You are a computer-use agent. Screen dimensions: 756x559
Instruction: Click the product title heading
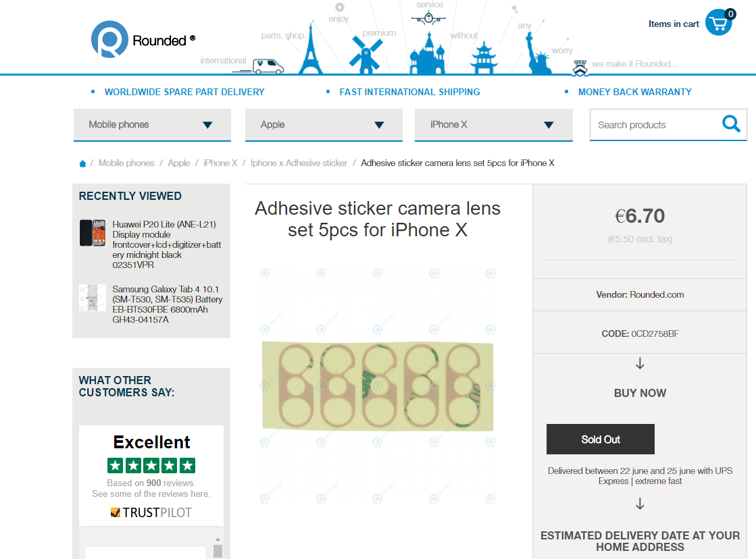pos(378,219)
